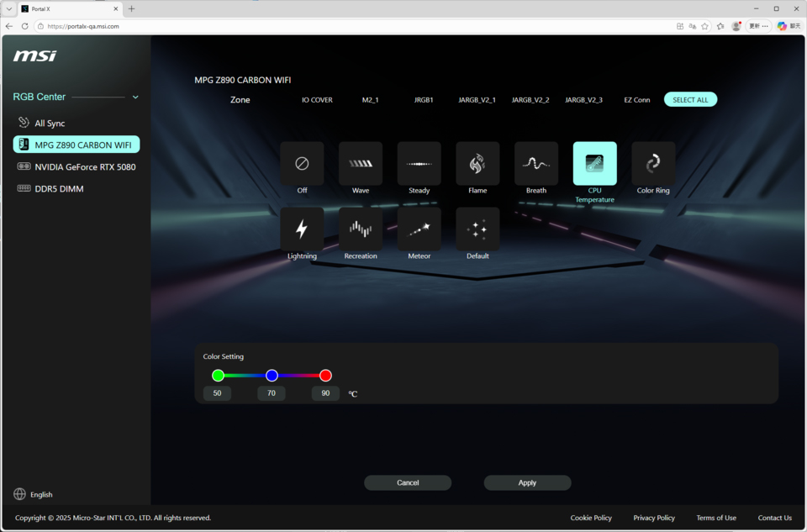Select the Color Ring effect

coord(654,164)
